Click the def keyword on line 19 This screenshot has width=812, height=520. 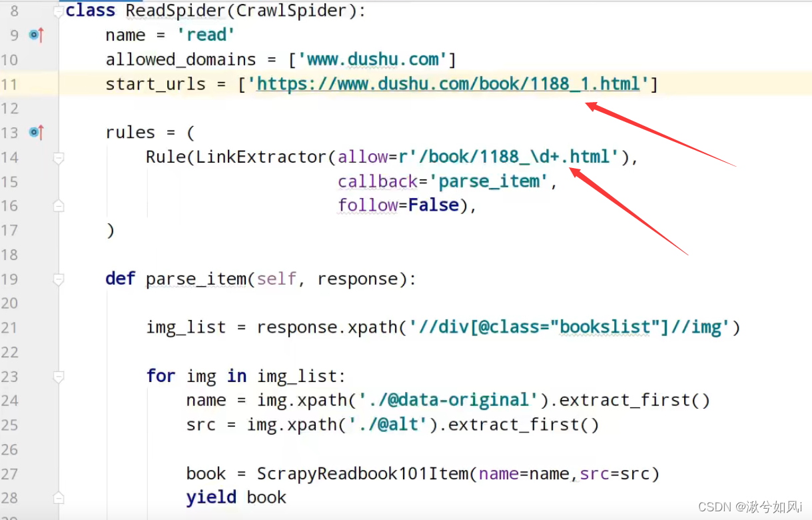coord(120,279)
